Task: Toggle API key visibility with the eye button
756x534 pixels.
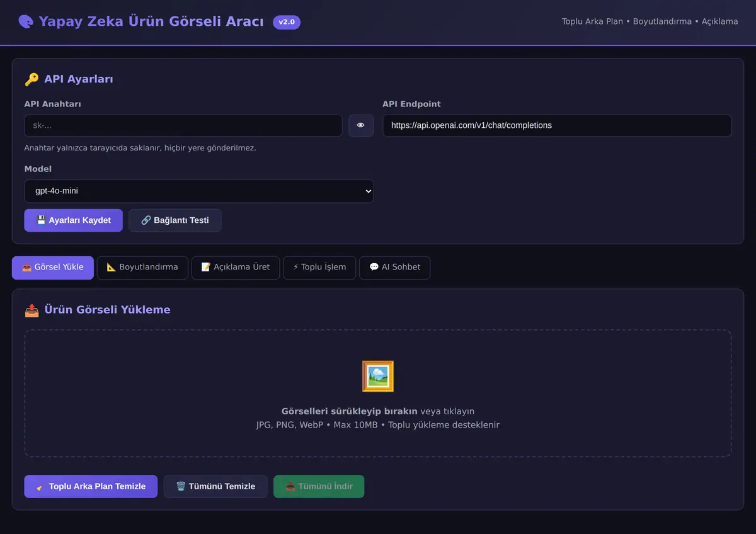Action: [361, 125]
